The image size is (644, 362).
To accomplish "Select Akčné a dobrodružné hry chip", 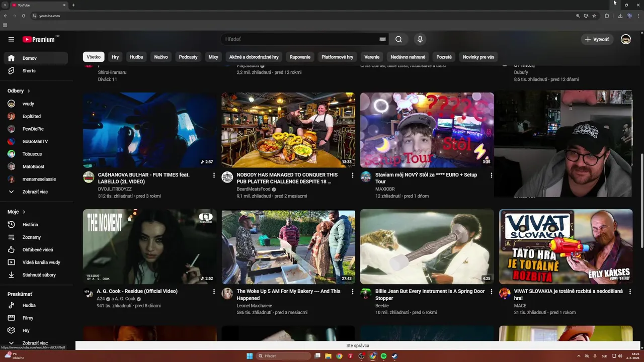I will coord(254,57).
